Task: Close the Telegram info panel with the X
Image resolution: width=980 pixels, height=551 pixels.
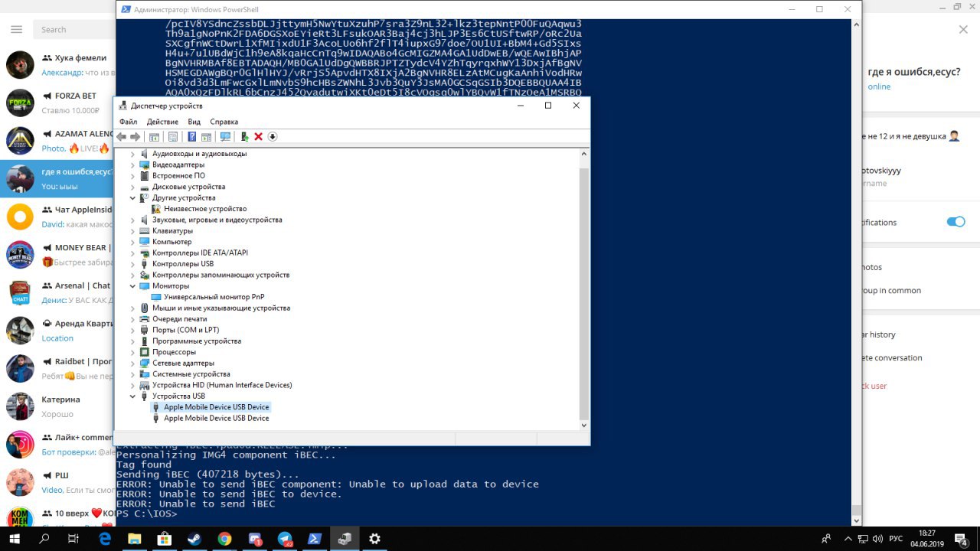Action: click(x=963, y=29)
